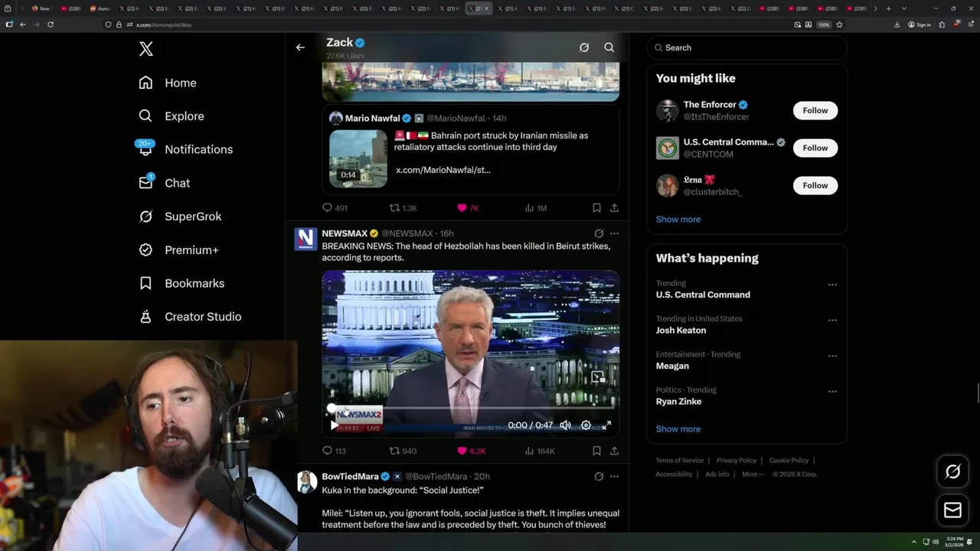Open the Josh Keaton trend
980x551 pixels.
click(681, 331)
